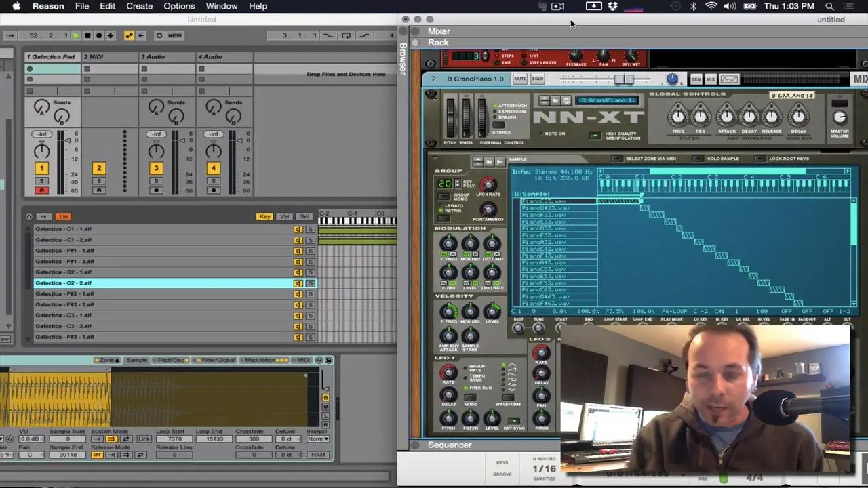Select zone Galactica - C1 - 1.aif
The height and width of the screenshot is (488, 868).
[163, 229]
